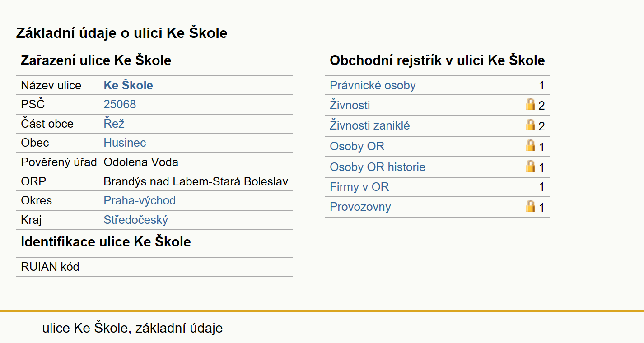Screen dimensions: 644x343
Task: View the Osoby OR historie link
Action: point(378,167)
